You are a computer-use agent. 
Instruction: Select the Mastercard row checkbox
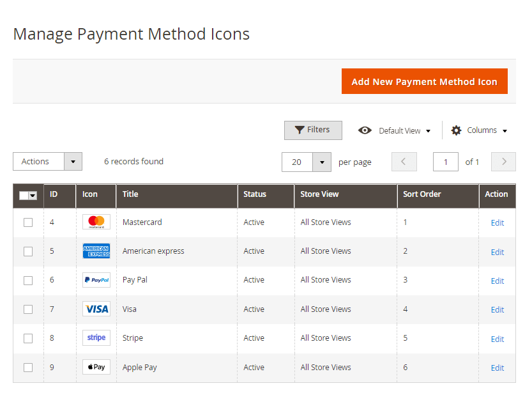click(x=28, y=222)
